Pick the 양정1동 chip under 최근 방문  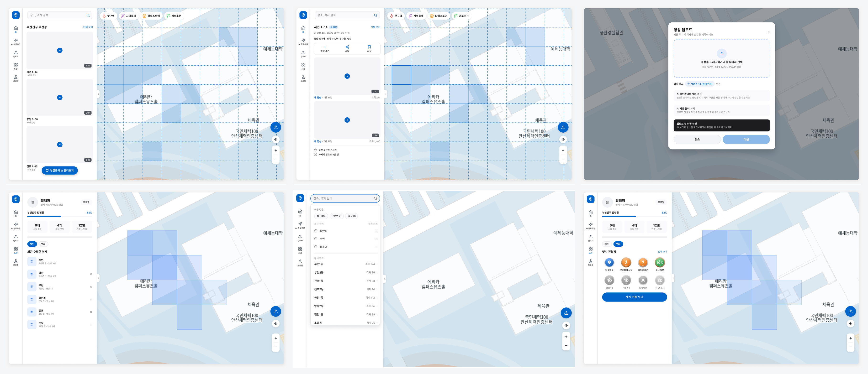click(x=352, y=216)
